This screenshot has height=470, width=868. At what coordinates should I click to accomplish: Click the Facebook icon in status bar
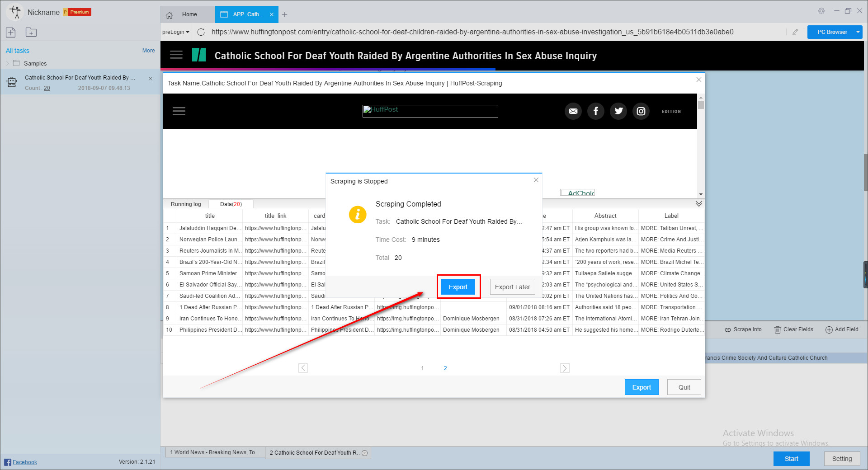pyautogui.click(x=8, y=462)
